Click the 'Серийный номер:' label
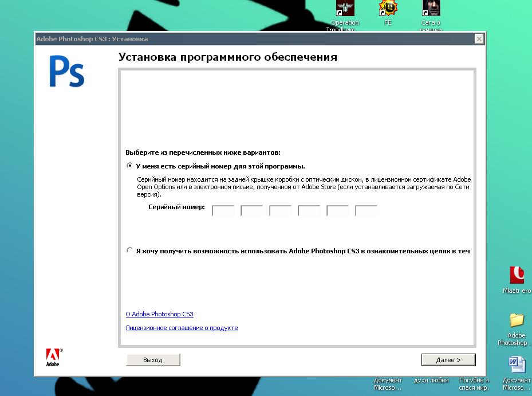 [176, 207]
